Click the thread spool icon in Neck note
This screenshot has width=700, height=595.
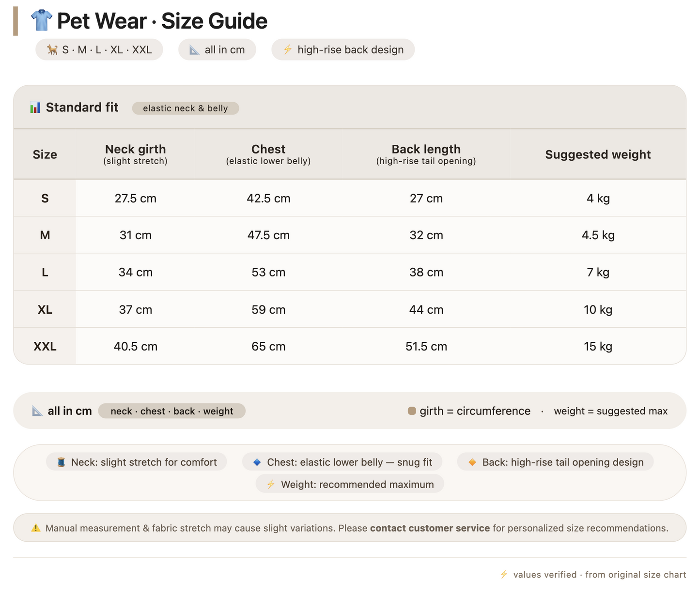61,462
